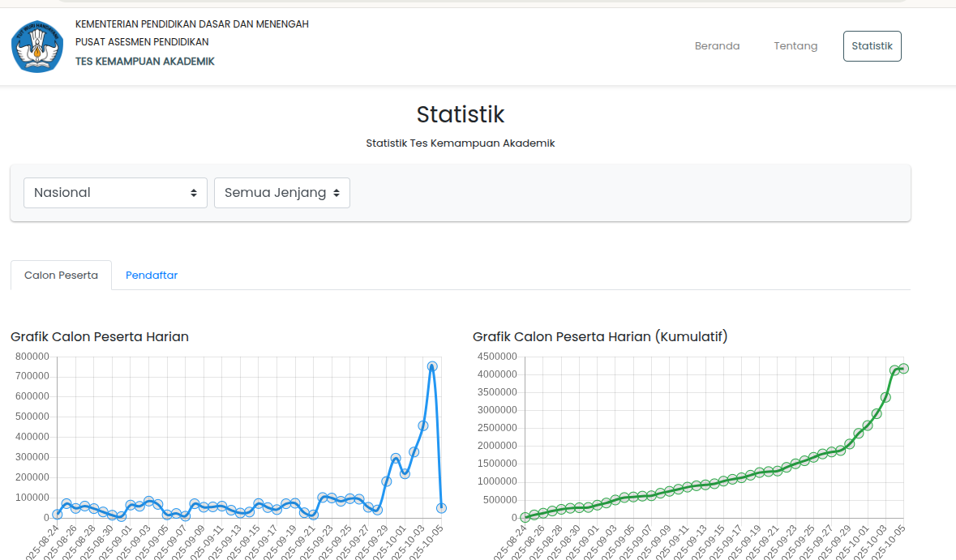Click the Statistik page heading

(x=460, y=114)
